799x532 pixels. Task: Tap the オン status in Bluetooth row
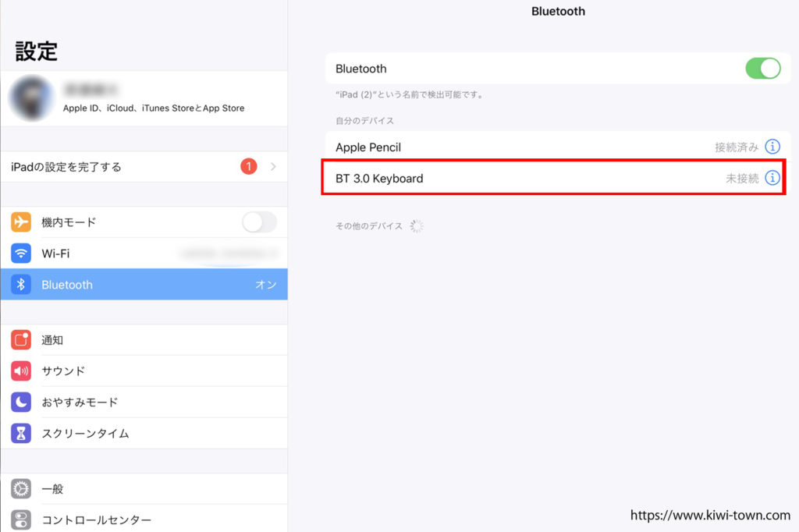pos(266,285)
